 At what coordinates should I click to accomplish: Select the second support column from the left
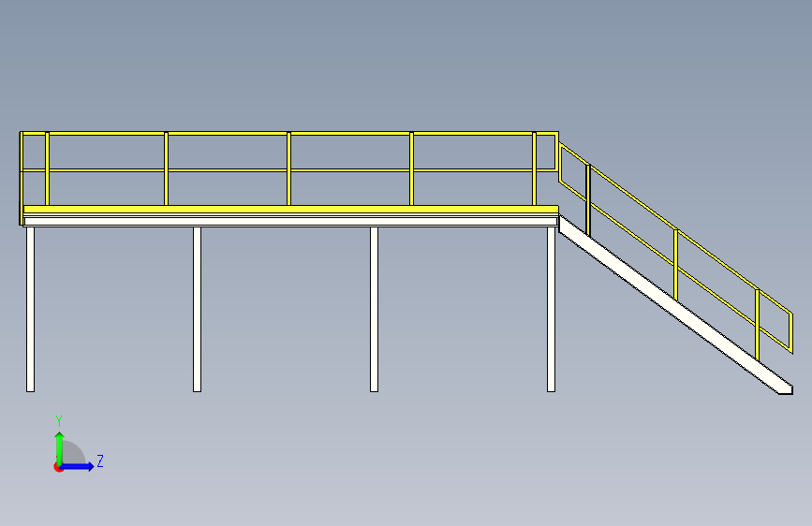[x=197, y=309]
